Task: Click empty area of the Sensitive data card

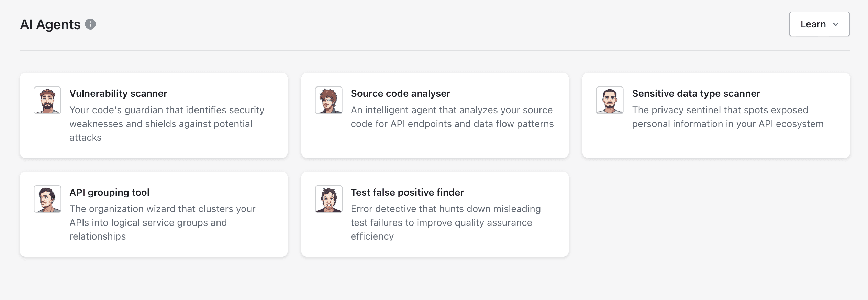Action: [x=716, y=144]
